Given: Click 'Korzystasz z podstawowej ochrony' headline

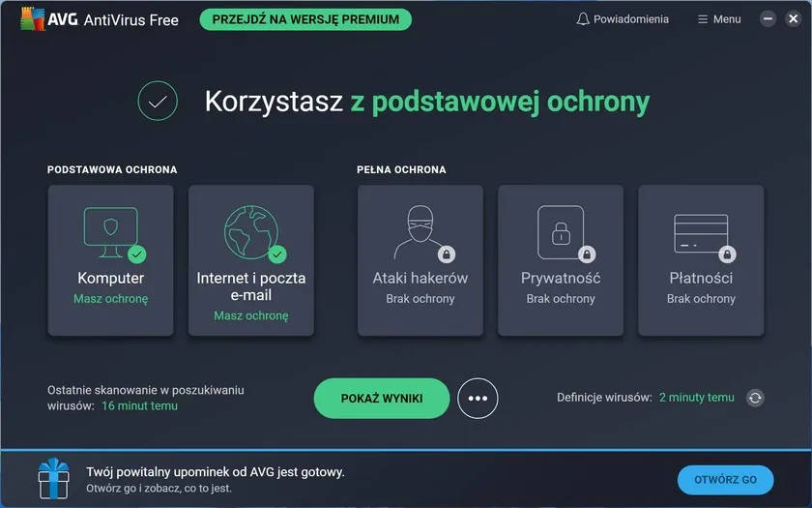Looking at the screenshot, I should coord(427,101).
